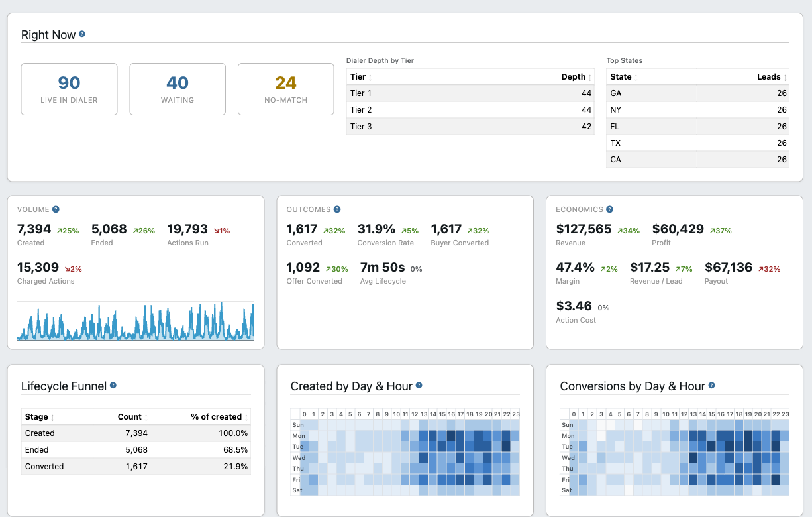Select the Converted row in Lifecycle Funnel
This screenshot has width=812, height=517.
[136, 467]
